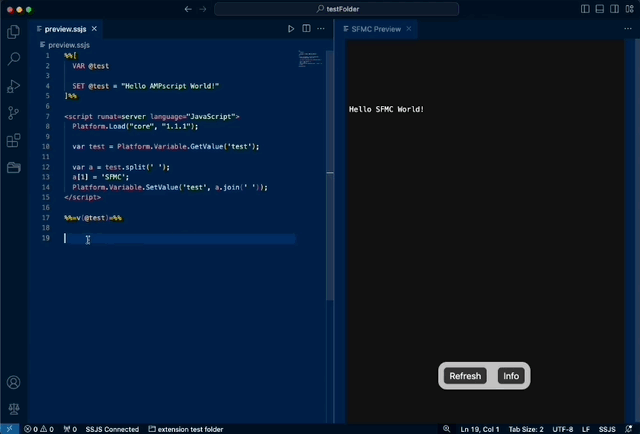Go forward with the navigation arrow
This screenshot has width=640, height=434.
point(203,9)
